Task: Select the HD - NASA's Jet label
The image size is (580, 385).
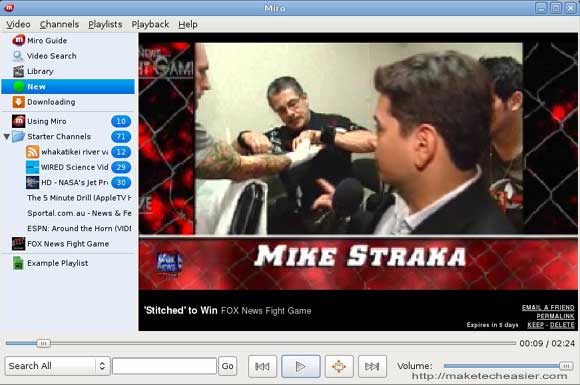Action: [x=74, y=182]
